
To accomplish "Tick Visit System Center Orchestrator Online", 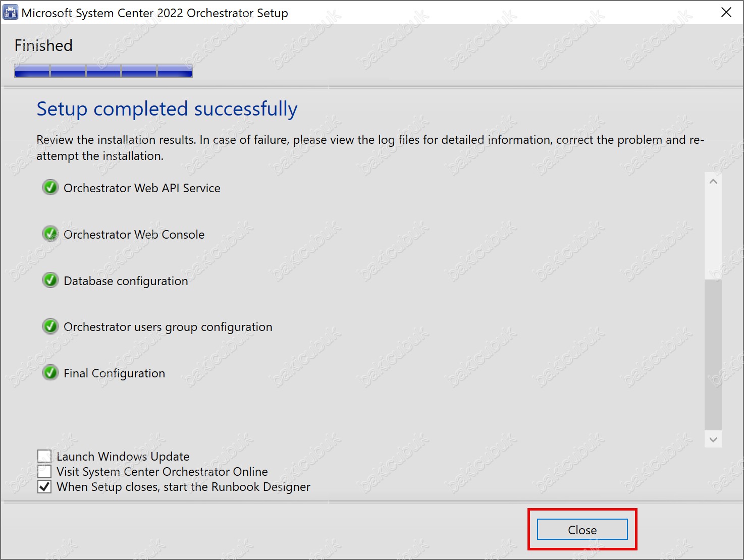I will (44, 471).
